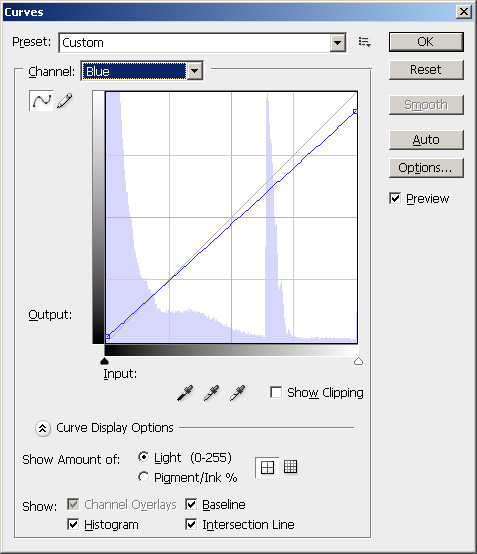This screenshot has height=554, width=477.
Task: Toggle the Preview checkbox
Action: 395,198
